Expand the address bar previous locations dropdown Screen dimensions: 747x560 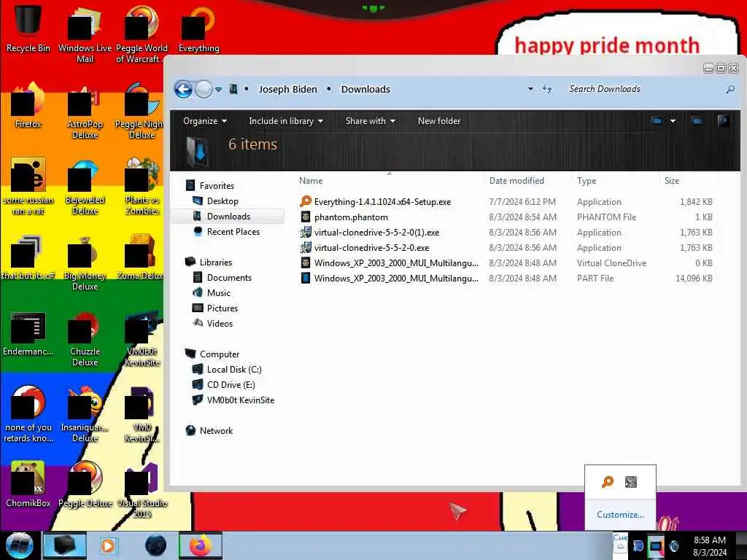point(530,89)
